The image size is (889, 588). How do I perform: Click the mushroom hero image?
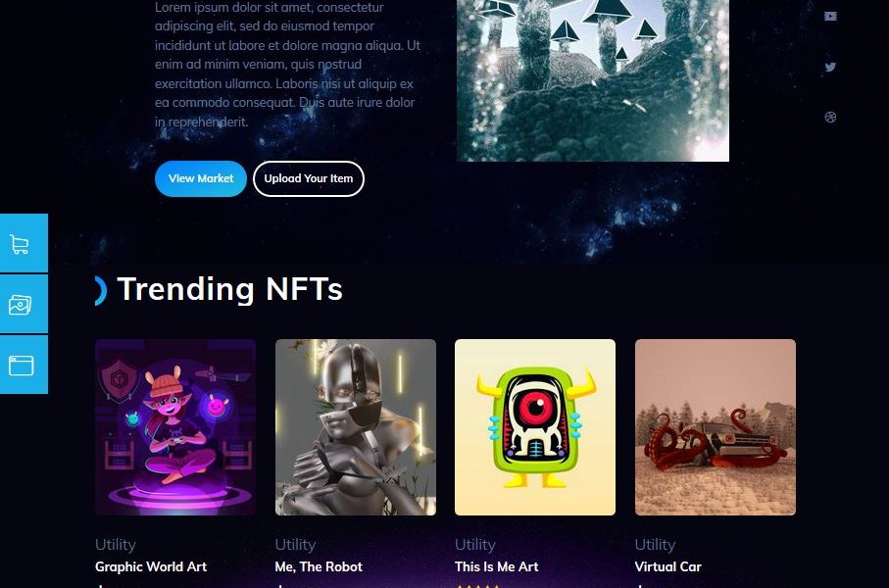592,80
